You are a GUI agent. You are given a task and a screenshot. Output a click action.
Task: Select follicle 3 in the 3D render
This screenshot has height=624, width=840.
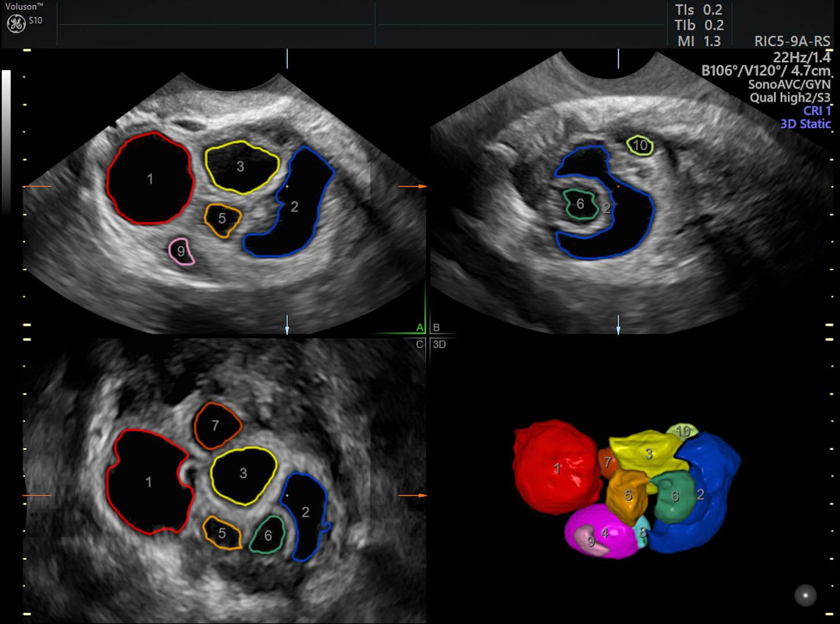[648, 454]
